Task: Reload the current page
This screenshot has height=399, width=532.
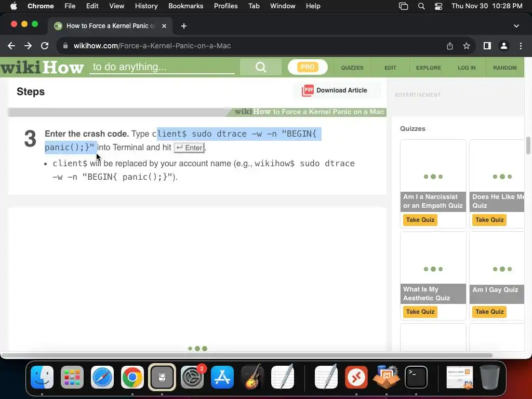Action: coord(45,46)
